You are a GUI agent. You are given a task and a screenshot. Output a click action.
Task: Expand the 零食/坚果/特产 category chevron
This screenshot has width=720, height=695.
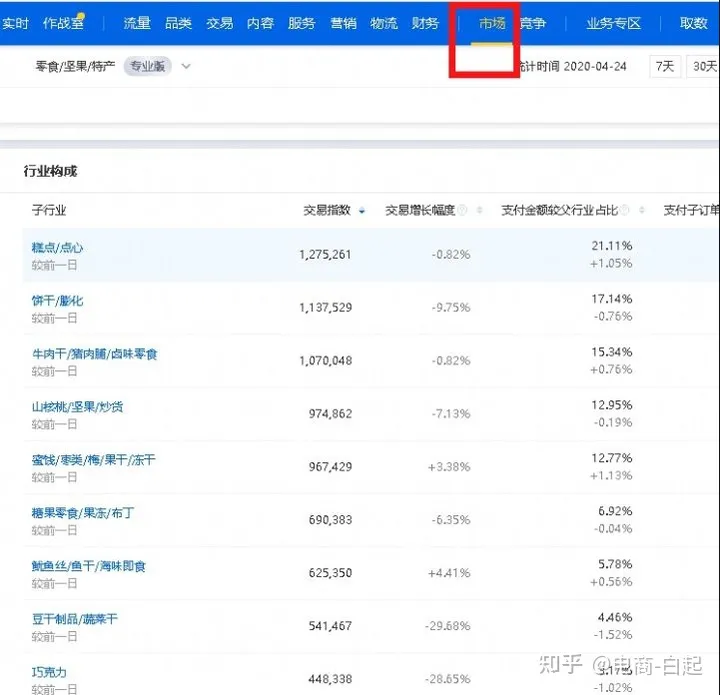(x=186, y=66)
